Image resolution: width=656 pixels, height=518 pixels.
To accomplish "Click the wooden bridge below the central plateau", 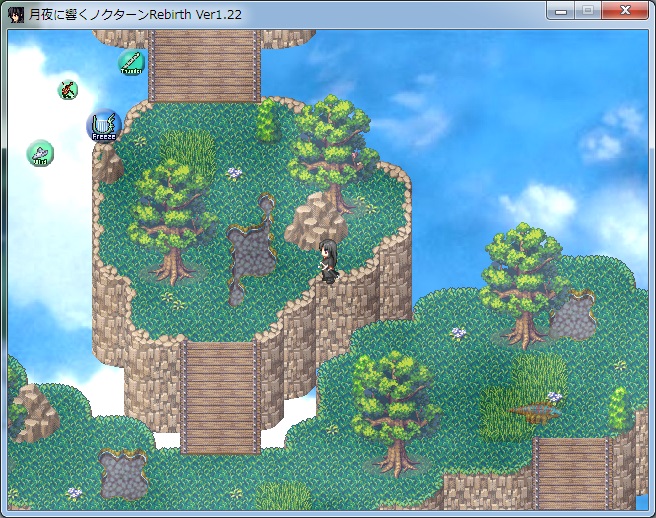I will pos(219,394).
